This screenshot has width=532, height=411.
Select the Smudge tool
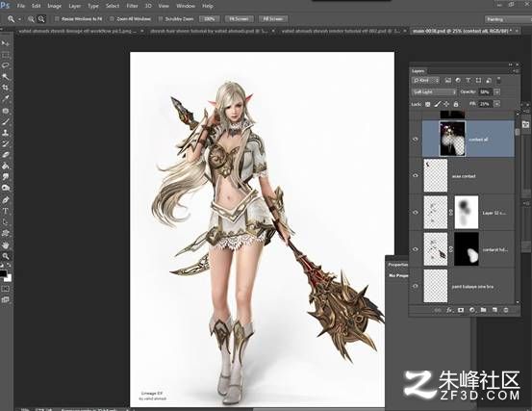(x=5, y=177)
